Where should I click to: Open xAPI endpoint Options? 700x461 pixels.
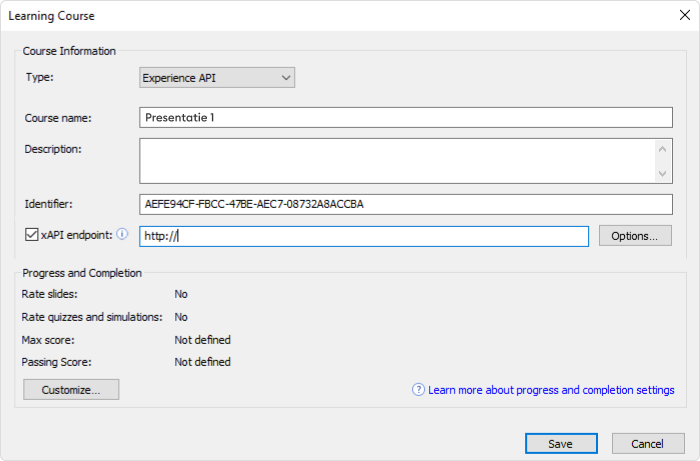(x=635, y=236)
